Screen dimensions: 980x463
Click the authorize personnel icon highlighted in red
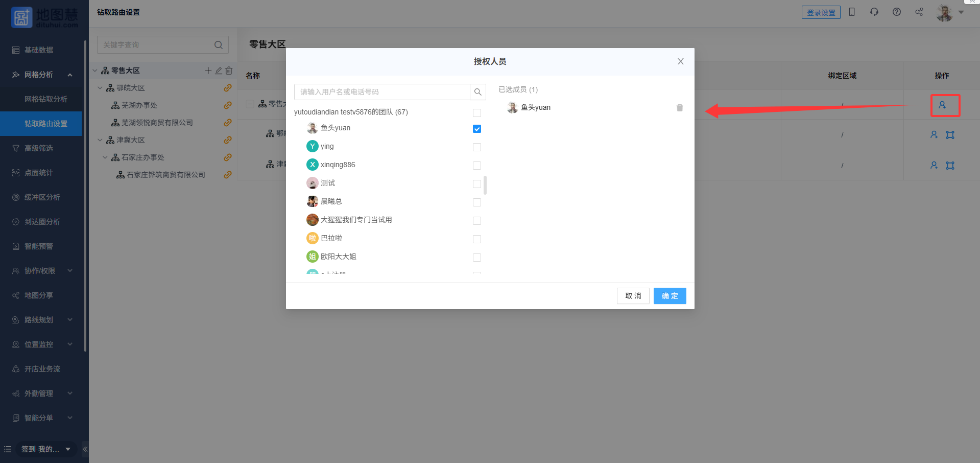(x=942, y=105)
